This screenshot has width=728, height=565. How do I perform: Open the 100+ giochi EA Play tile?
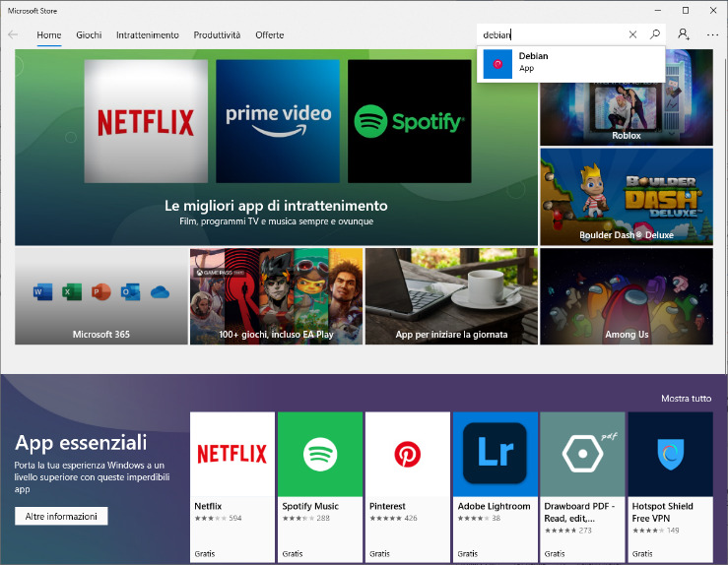(276, 296)
